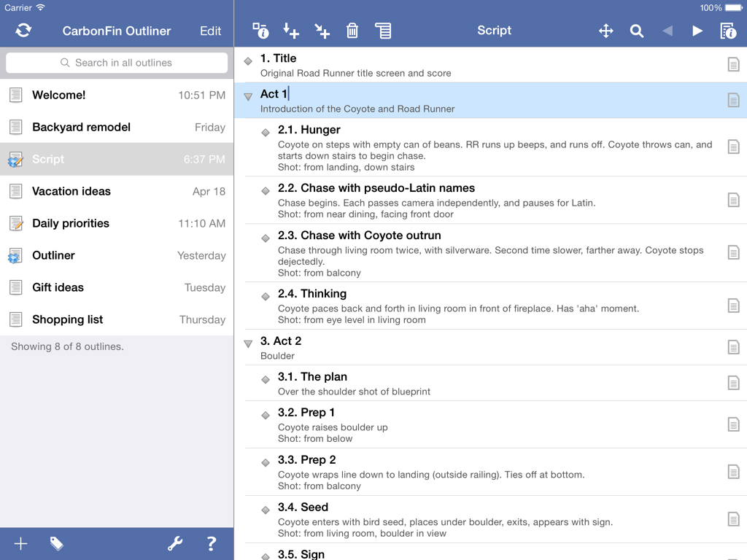Open note icon for 3. Act 2
747x560 pixels.
coord(733,347)
